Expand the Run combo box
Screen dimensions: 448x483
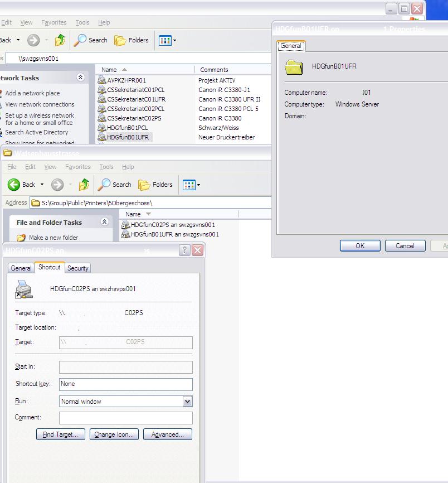tap(187, 402)
